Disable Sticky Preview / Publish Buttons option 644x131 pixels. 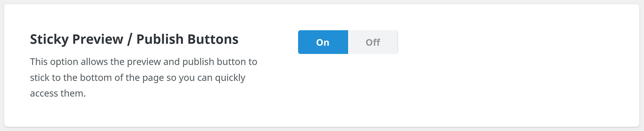373,42
